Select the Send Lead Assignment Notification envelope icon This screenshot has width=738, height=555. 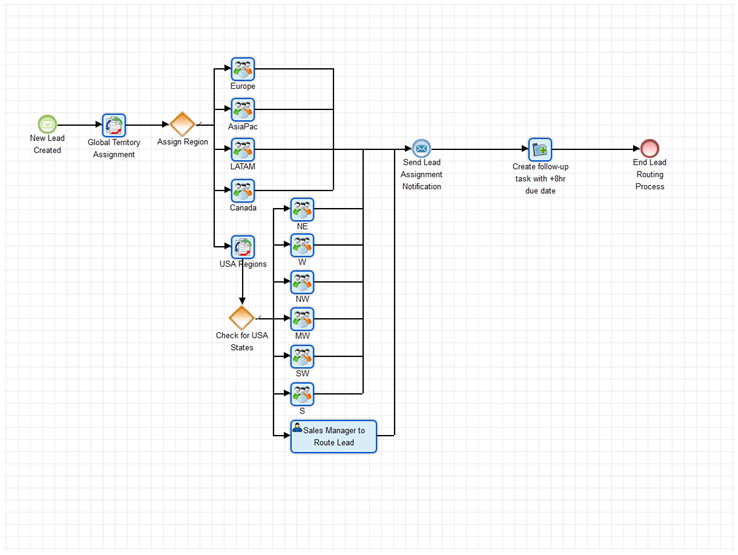click(421, 149)
